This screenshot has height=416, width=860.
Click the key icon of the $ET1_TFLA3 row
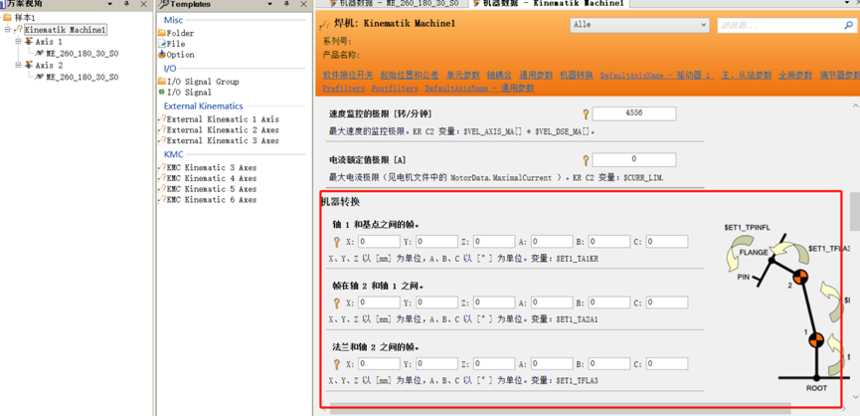[x=337, y=363]
